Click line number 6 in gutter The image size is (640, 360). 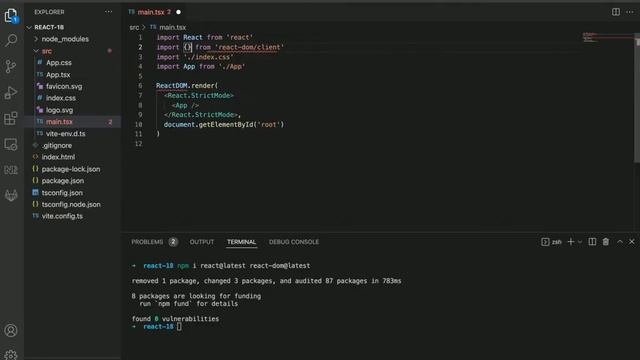click(140, 86)
